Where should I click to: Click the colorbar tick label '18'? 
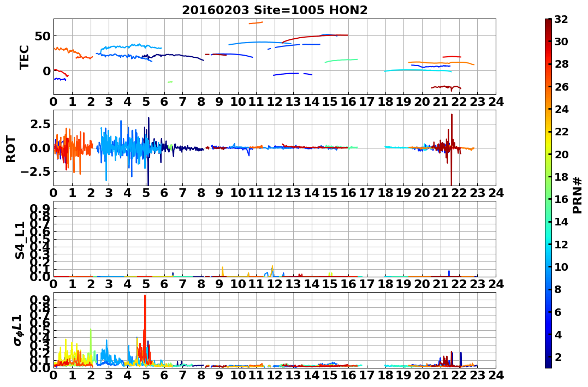[561, 177]
